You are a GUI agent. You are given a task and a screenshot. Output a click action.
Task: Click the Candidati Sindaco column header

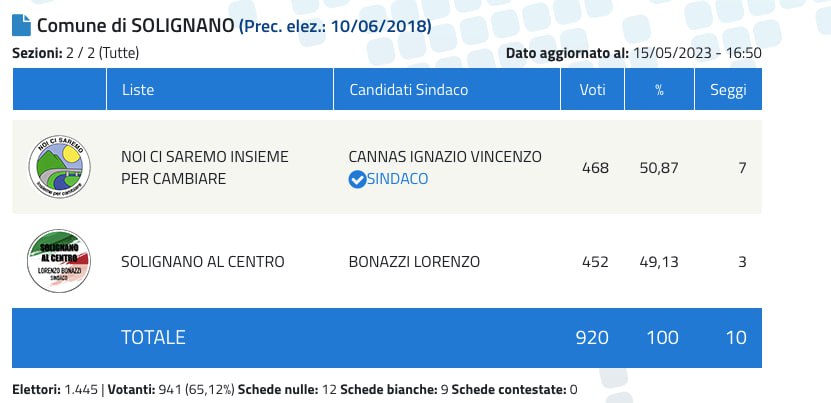408,90
